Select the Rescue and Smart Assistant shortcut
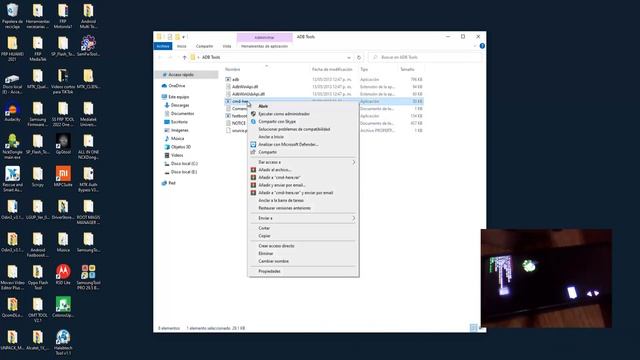640x360 pixels. 12,179
